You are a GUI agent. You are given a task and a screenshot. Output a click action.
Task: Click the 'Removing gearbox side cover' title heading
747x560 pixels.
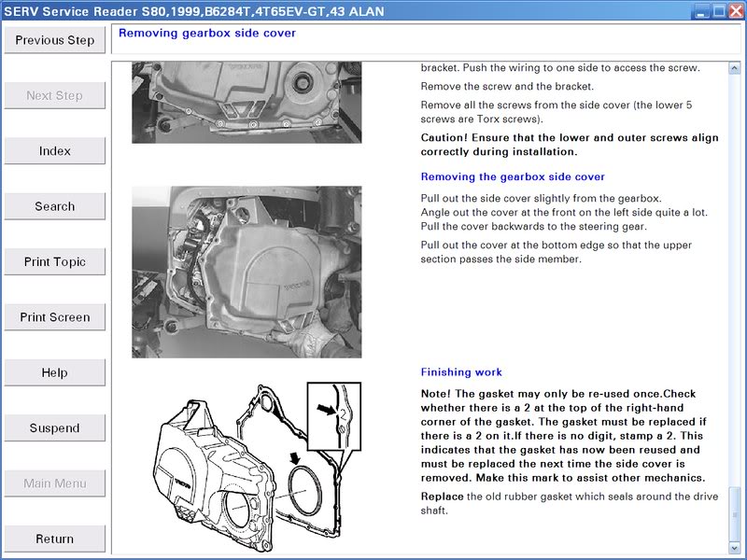tap(207, 33)
